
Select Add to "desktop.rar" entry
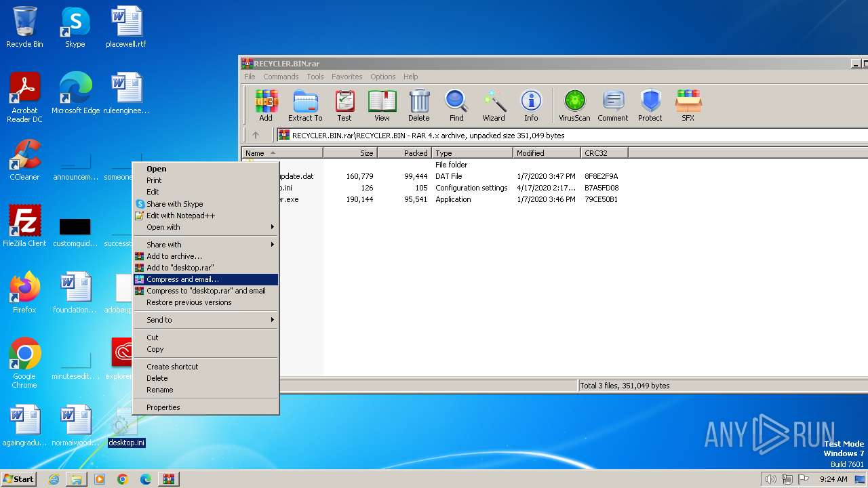(205, 268)
